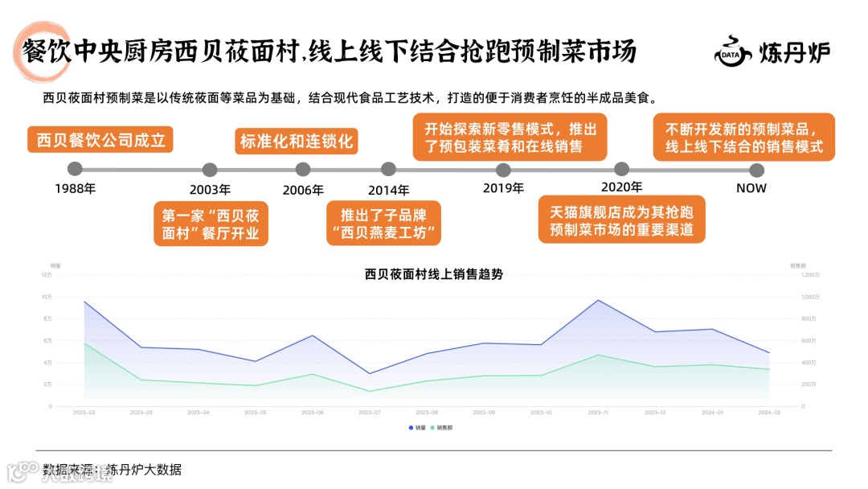Select the 1988年 year label

(x=76, y=189)
